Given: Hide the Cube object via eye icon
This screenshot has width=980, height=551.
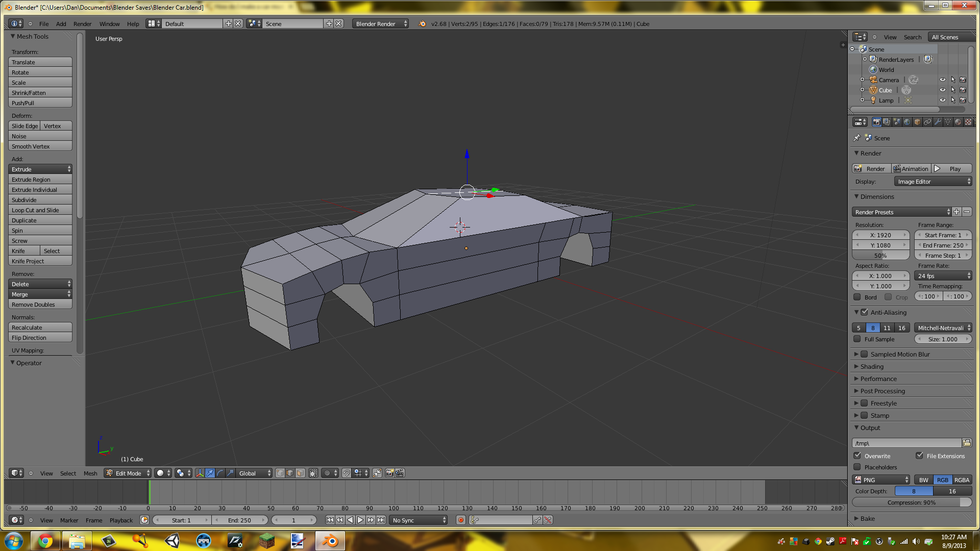Looking at the screenshot, I should click(943, 90).
